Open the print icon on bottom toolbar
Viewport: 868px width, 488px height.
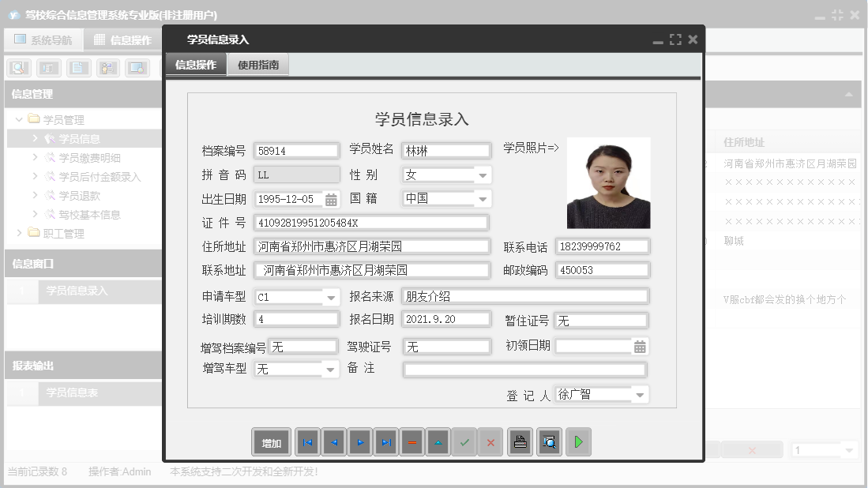[x=520, y=442]
